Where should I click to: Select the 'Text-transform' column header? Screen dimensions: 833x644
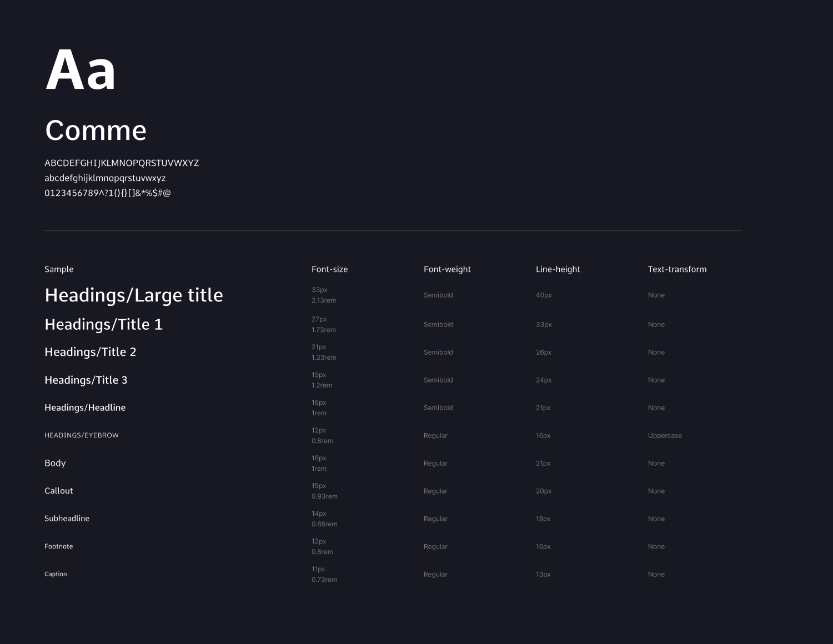[x=677, y=269]
